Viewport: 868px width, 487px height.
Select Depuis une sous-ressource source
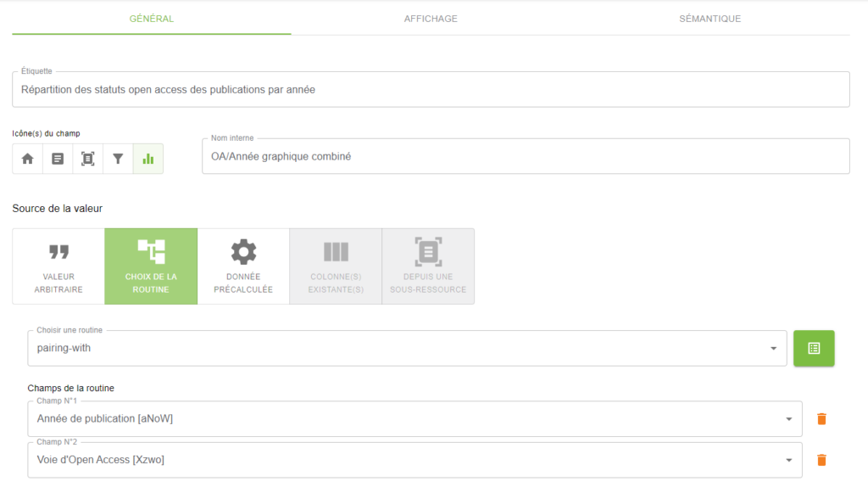click(x=428, y=266)
